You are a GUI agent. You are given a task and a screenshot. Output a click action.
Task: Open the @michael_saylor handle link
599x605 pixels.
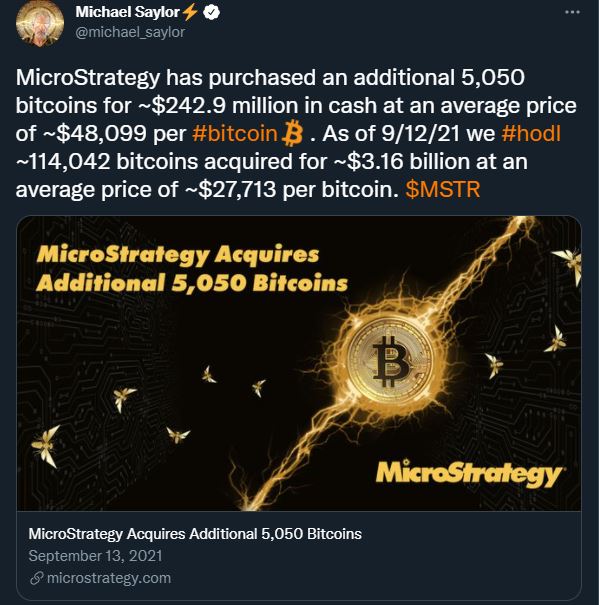tap(130, 32)
